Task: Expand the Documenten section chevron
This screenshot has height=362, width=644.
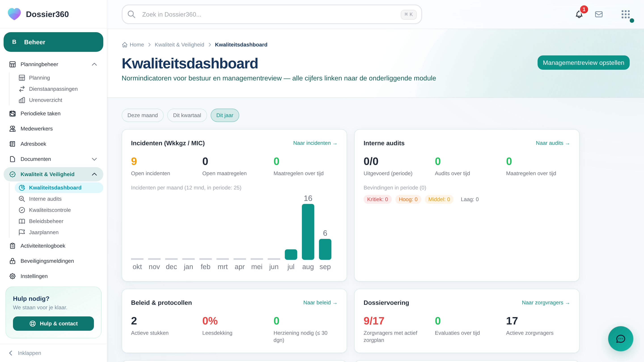Action: point(94,159)
